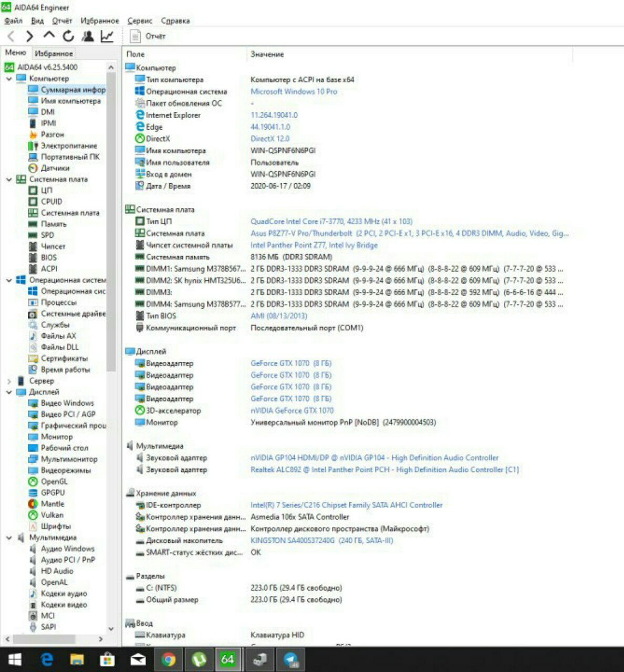
Task: Follow the Microsoft Windows 10 Pro link
Action: click(x=294, y=91)
